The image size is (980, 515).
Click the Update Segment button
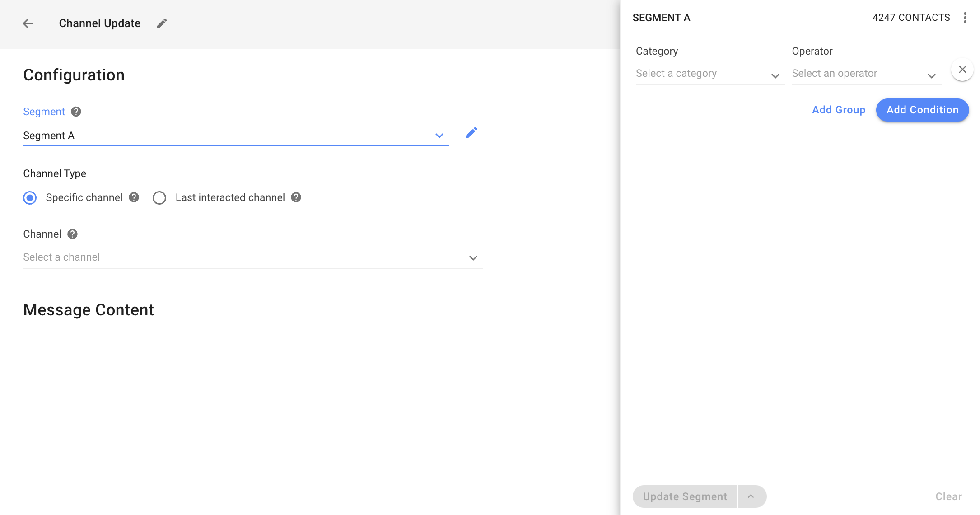click(685, 496)
